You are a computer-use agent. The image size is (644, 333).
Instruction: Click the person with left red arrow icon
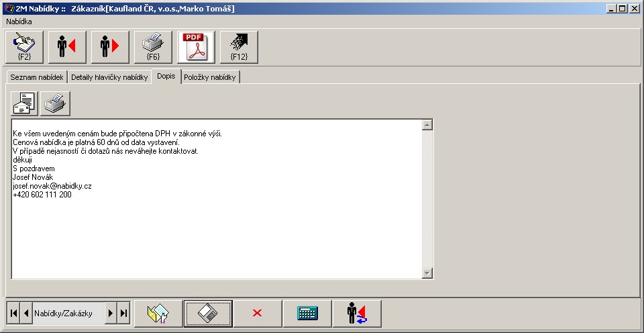point(67,47)
